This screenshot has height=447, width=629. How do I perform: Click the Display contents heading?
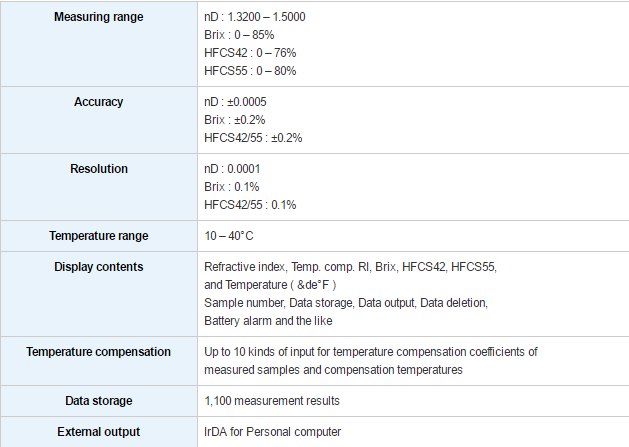[x=99, y=267]
